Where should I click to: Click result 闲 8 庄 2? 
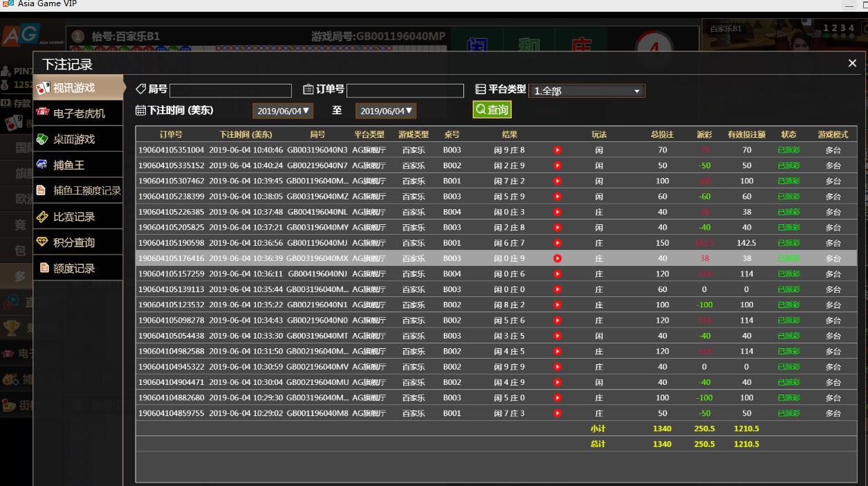coord(509,305)
